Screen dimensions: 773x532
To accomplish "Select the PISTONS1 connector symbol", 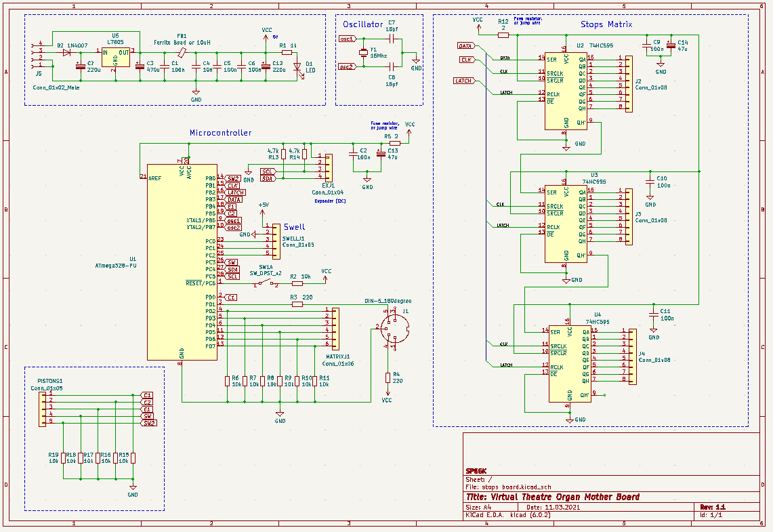I will [43, 408].
